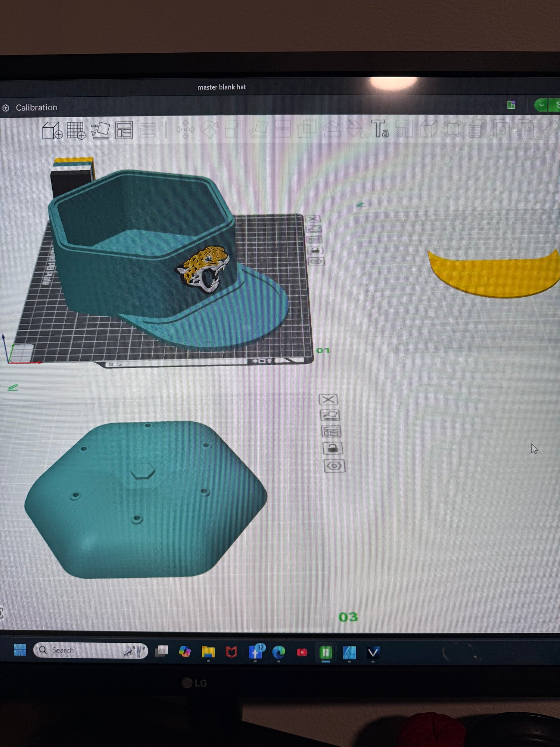The width and height of the screenshot is (560, 747).
Task: Click the green panel icon in title bar
Action: tap(511, 105)
